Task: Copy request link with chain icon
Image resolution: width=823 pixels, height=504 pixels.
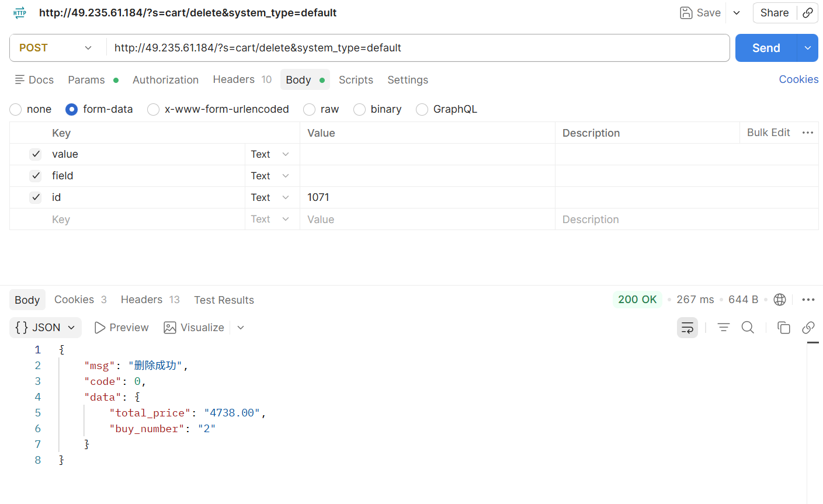Action: coord(808,13)
